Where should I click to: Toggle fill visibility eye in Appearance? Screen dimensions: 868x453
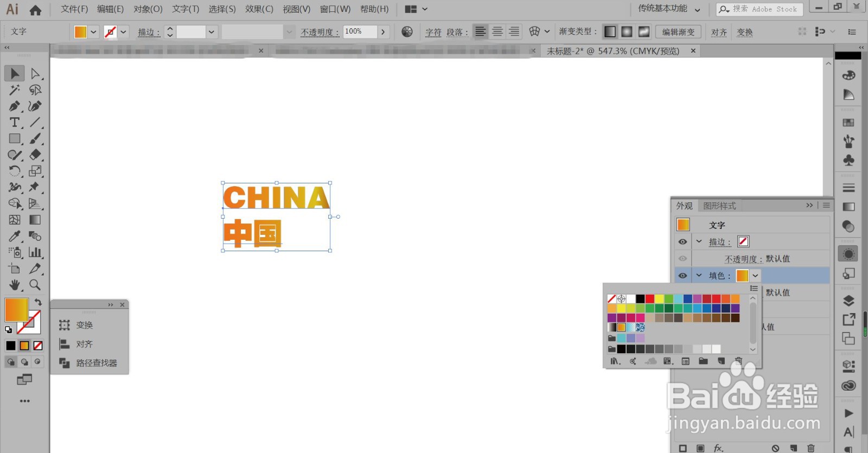(682, 276)
